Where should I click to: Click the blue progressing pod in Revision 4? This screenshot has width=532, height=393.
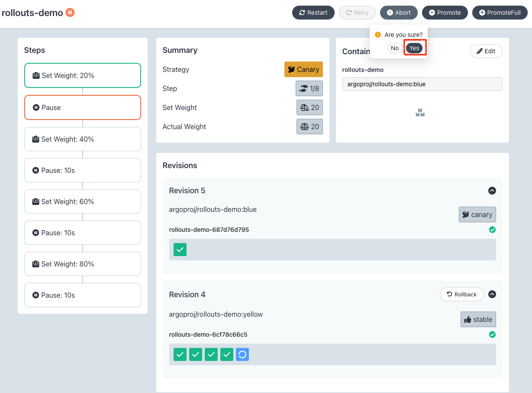click(x=242, y=354)
